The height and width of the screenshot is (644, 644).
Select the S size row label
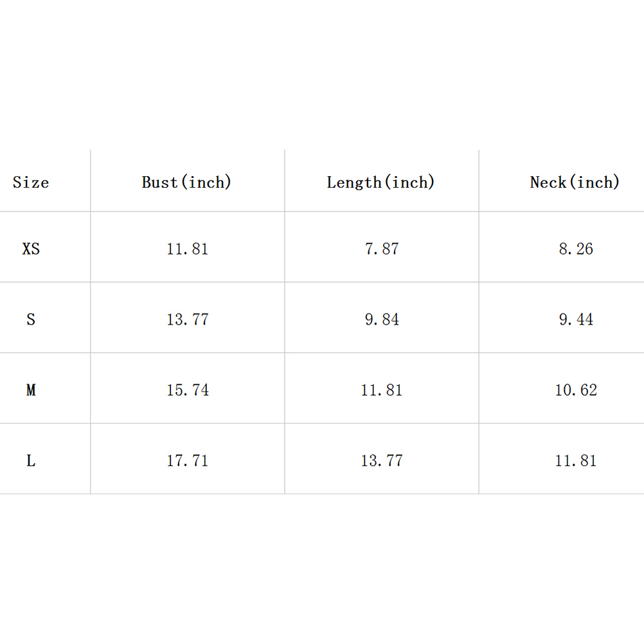(x=31, y=319)
